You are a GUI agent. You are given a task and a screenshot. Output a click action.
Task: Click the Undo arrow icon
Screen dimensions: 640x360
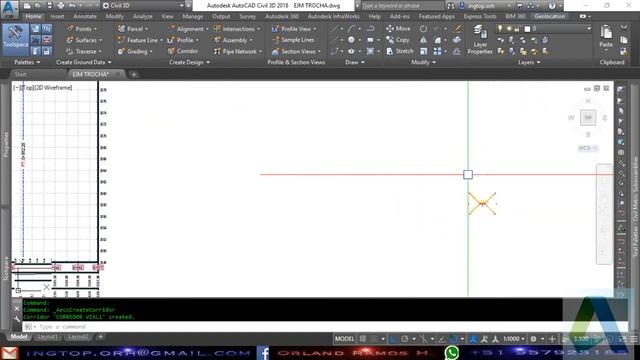(72, 6)
